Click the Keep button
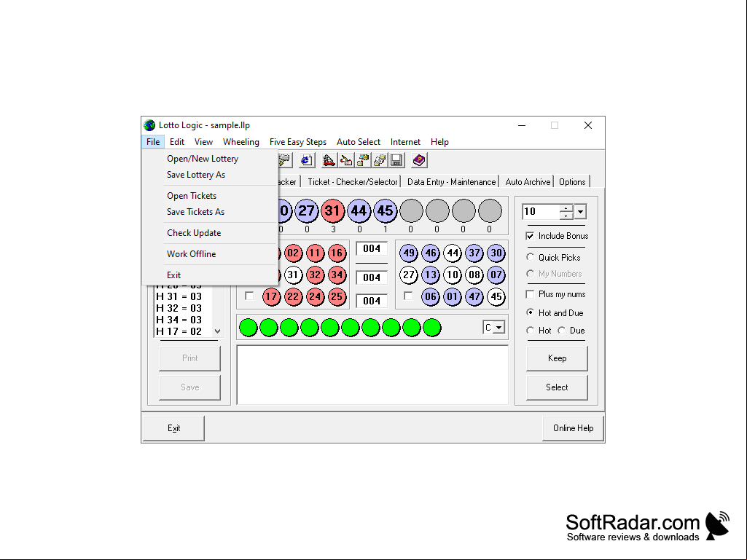 click(557, 358)
